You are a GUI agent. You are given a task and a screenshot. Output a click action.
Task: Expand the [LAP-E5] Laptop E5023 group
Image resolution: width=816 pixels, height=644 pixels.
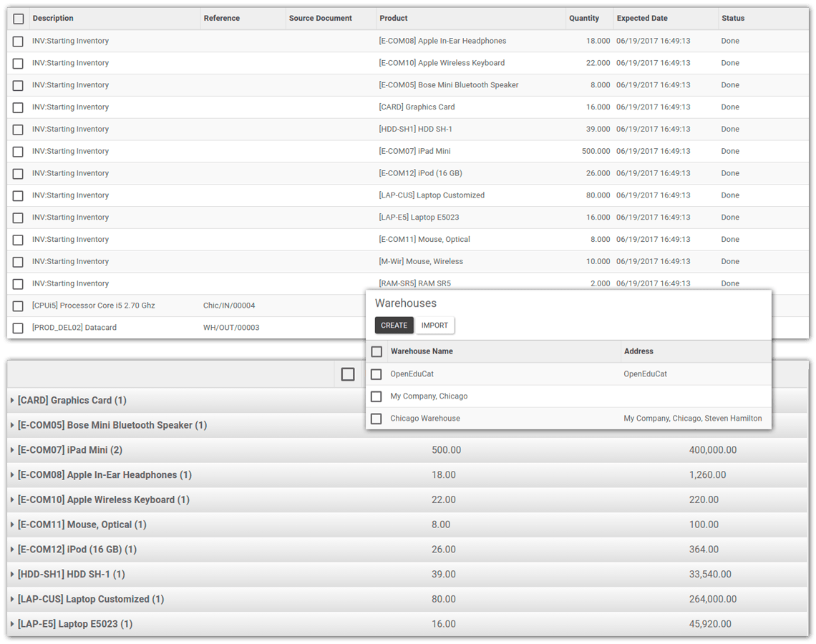pyautogui.click(x=12, y=623)
